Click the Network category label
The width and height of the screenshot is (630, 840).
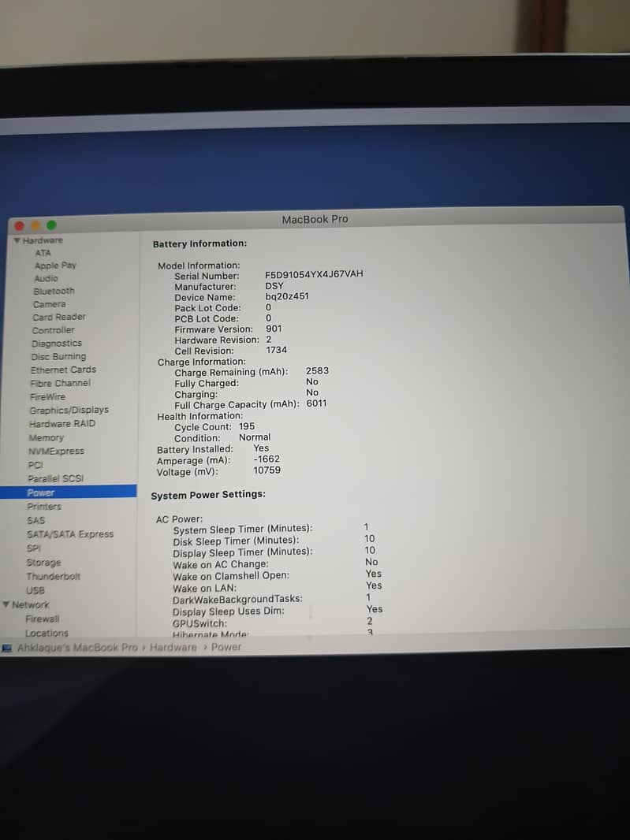coord(31,604)
